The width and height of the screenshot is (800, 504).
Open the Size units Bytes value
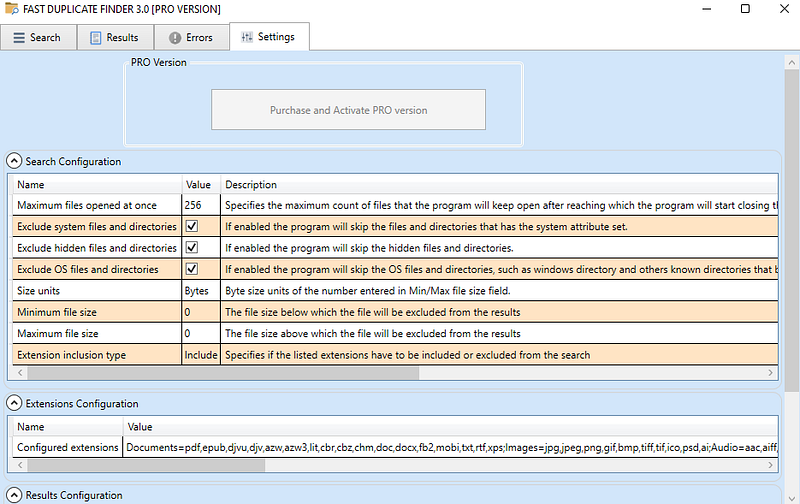tap(201, 291)
